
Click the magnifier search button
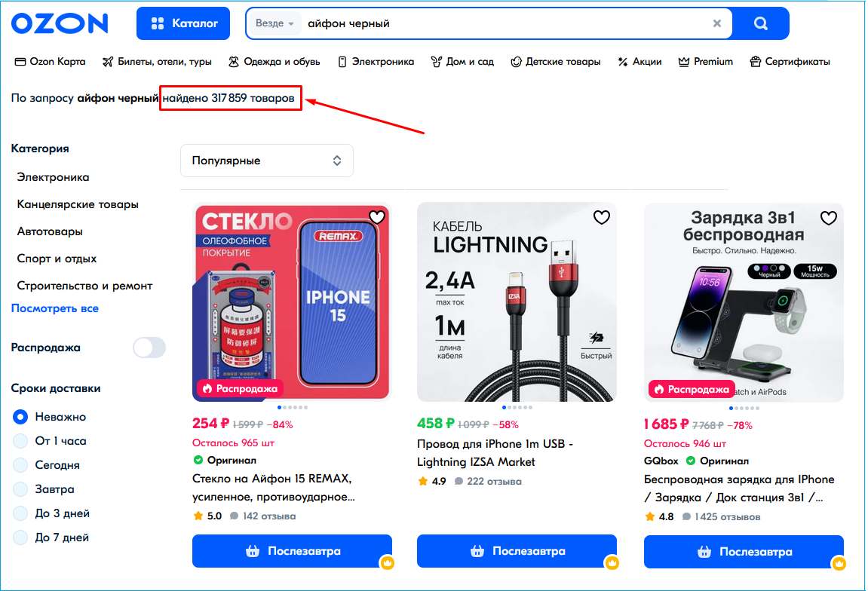pos(760,23)
